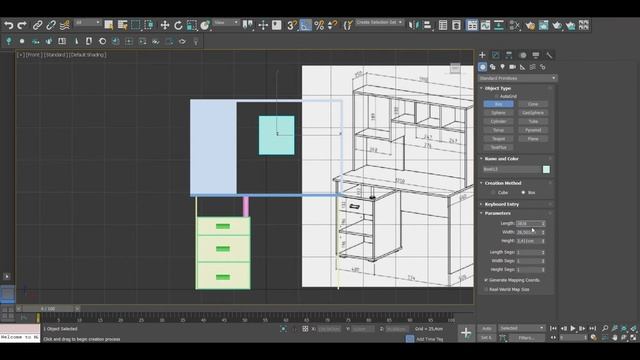Open Reference Coordinate System dropdown

point(227,22)
